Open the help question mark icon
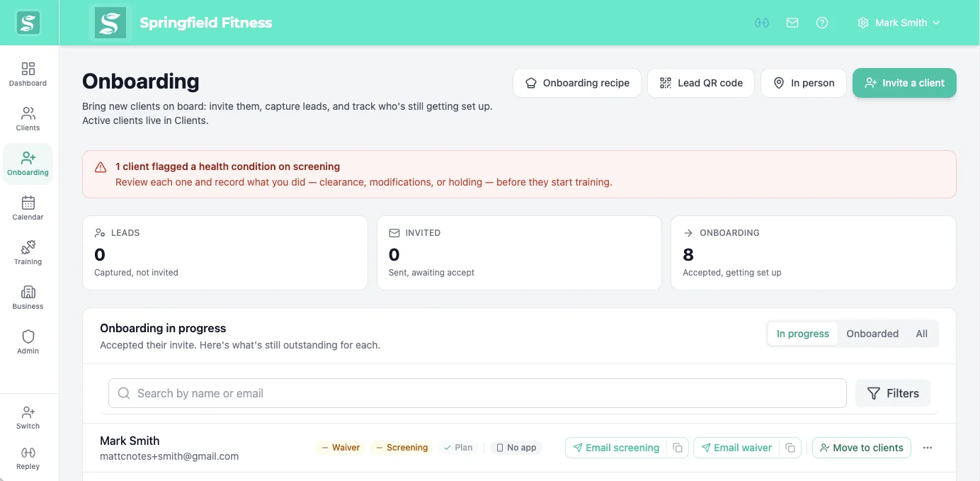The height and width of the screenshot is (481, 980). (x=822, y=23)
